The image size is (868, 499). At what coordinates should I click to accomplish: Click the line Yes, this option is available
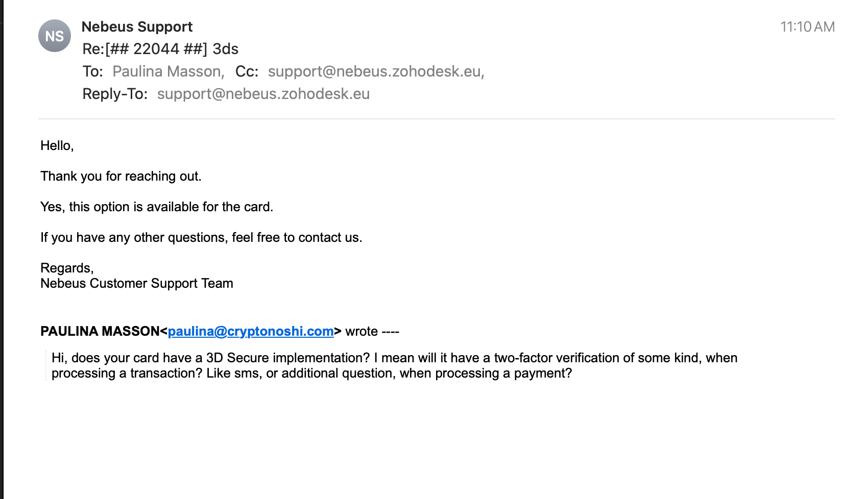tap(157, 207)
